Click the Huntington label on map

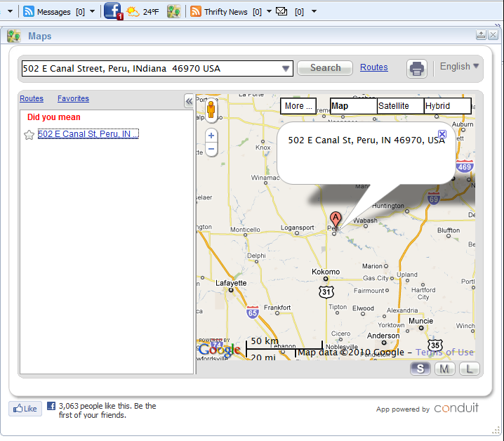point(388,206)
